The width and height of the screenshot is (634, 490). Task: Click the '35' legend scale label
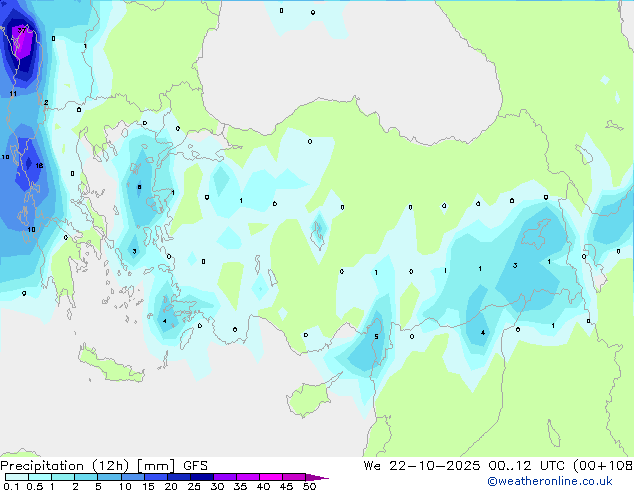pos(240,486)
